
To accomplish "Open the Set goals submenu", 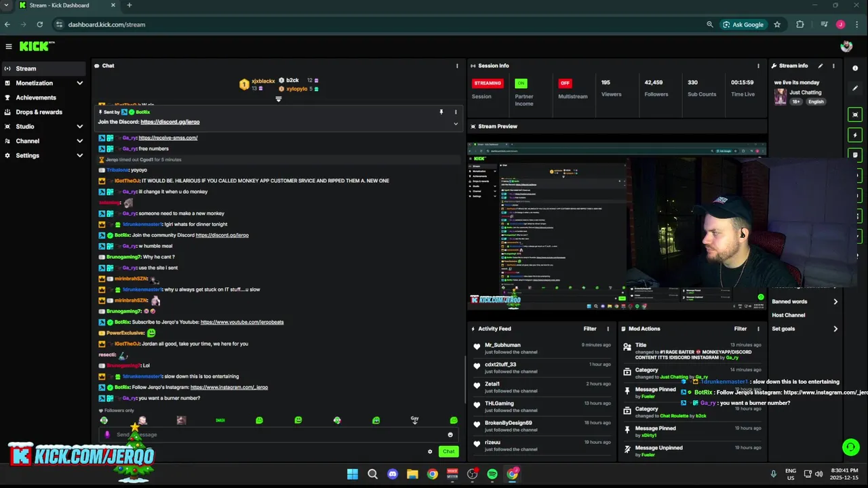I will click(x=805, y=329).
